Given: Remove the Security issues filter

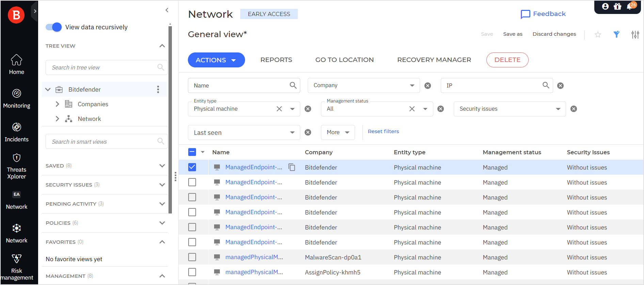Looking at the screenshot, I should tap(574, 109).
